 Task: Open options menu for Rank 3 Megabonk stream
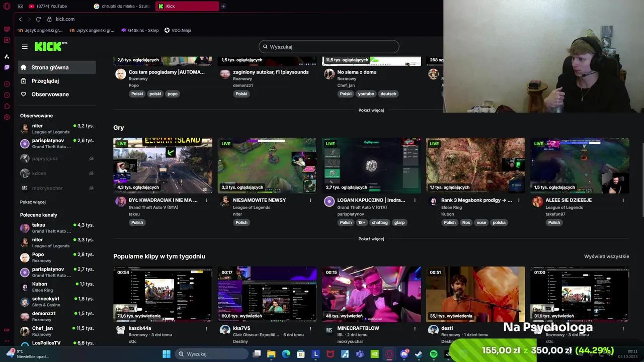tap(519, 200)
